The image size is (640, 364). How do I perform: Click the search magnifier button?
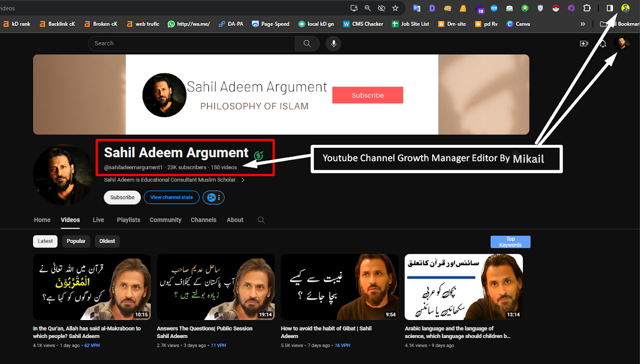307,43
